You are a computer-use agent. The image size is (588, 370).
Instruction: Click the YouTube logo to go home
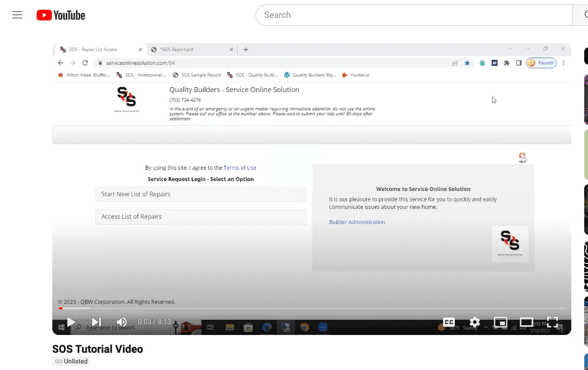click(x=61, y=15)
